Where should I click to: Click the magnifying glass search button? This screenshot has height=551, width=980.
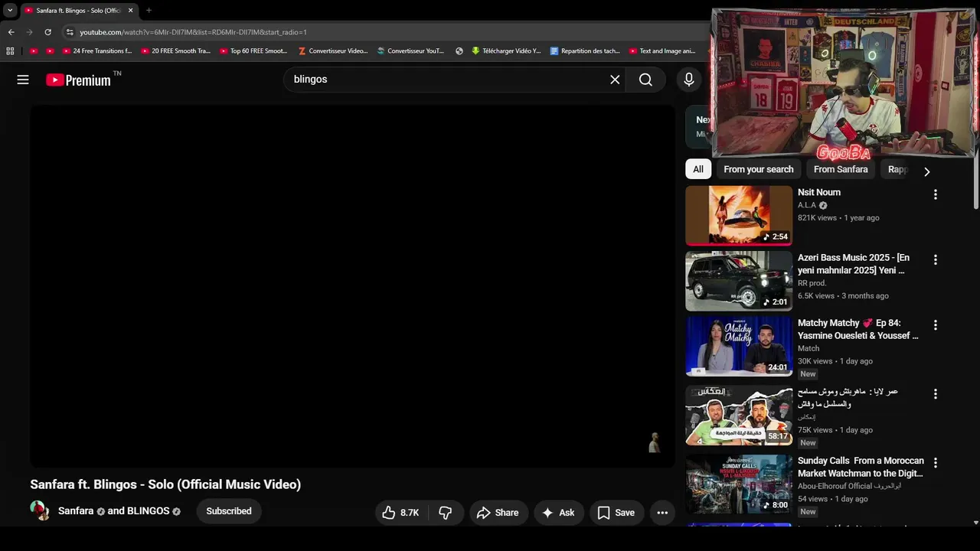click(x=645, y=80)
